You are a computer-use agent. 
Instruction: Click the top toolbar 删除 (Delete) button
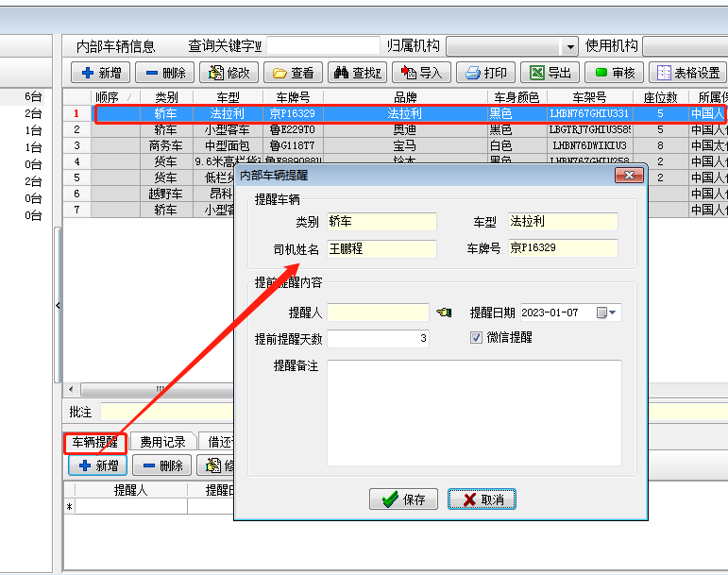click(164, 73)
